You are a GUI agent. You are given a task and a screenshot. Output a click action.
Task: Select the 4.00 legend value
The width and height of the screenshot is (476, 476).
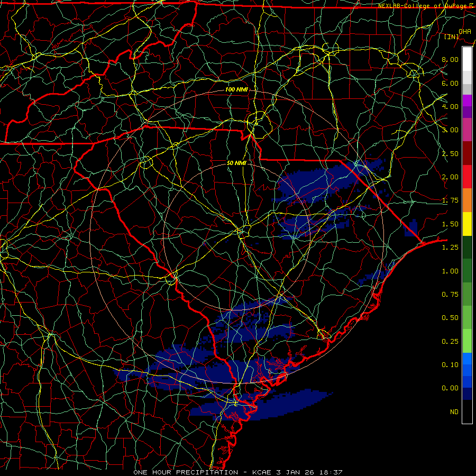tap(450, 106)
